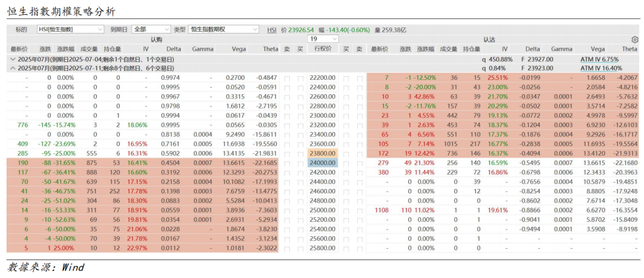This screenshot has height=278, width=644.
Task: Open the 类型 恒生指数期权 dropdown
Action: tap(224, 30)
